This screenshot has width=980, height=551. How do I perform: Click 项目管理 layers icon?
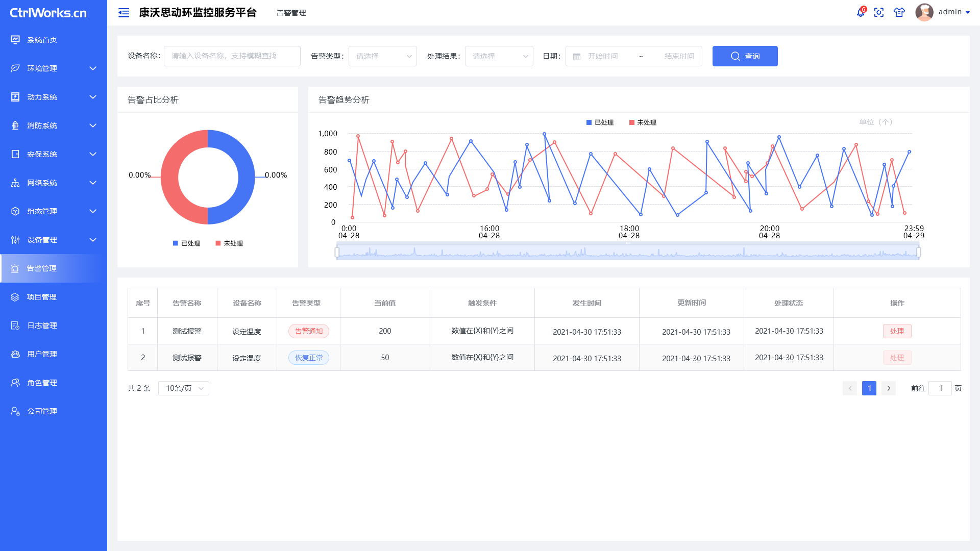click(15, 297)
